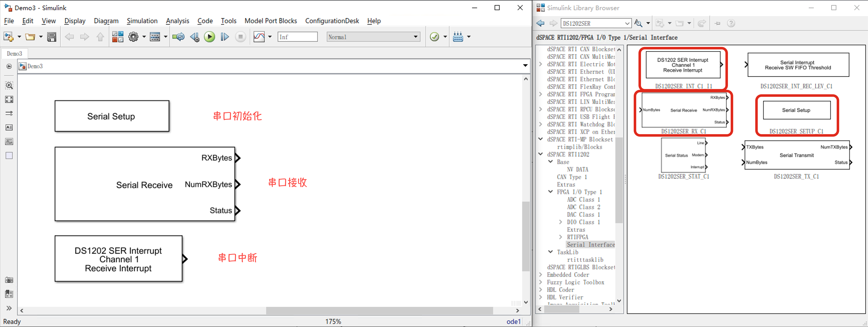Select the Zoom tool in left palette
The height and width of the screenshot is (327, 868).
(x=9, y=85)
